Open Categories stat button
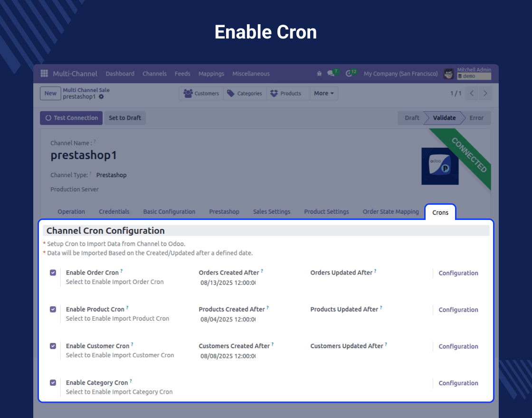The image size is (532, 418). tap(245, 93)
